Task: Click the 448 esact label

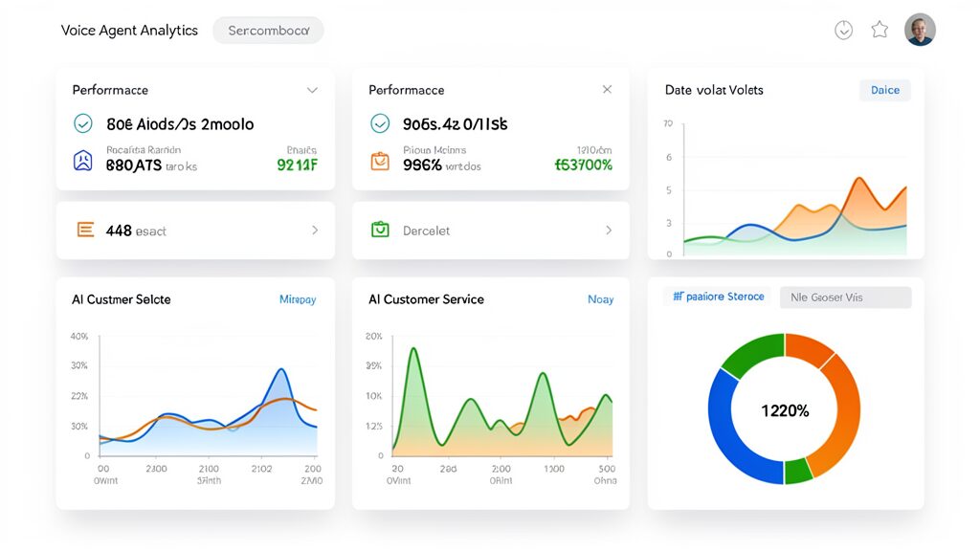Action: [x=136, y=231]
